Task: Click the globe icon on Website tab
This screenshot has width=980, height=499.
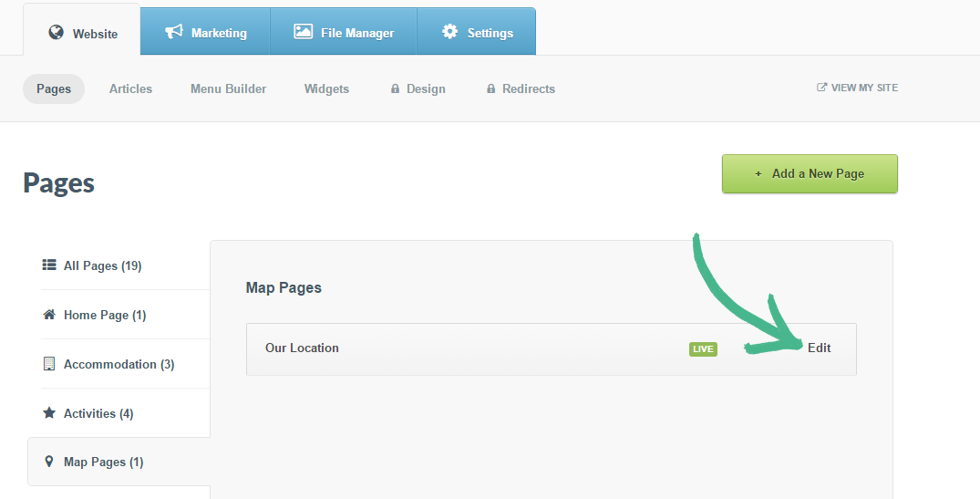Action: click(x=57, y=33)
